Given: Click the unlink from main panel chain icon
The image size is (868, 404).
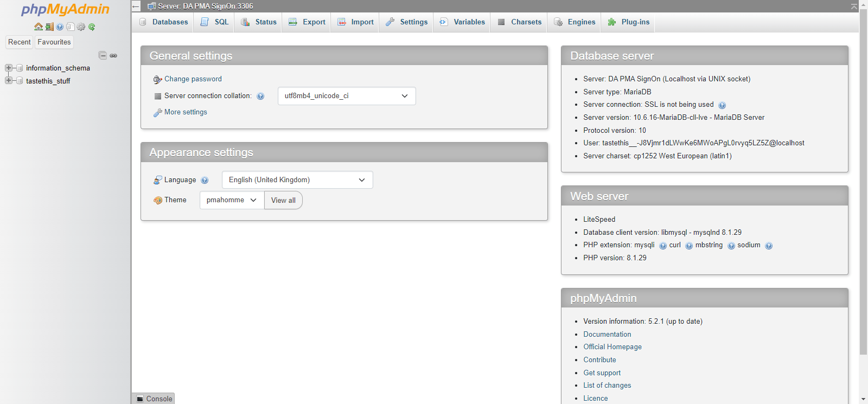Looking at the screenshot, I should tap(113, 55).
